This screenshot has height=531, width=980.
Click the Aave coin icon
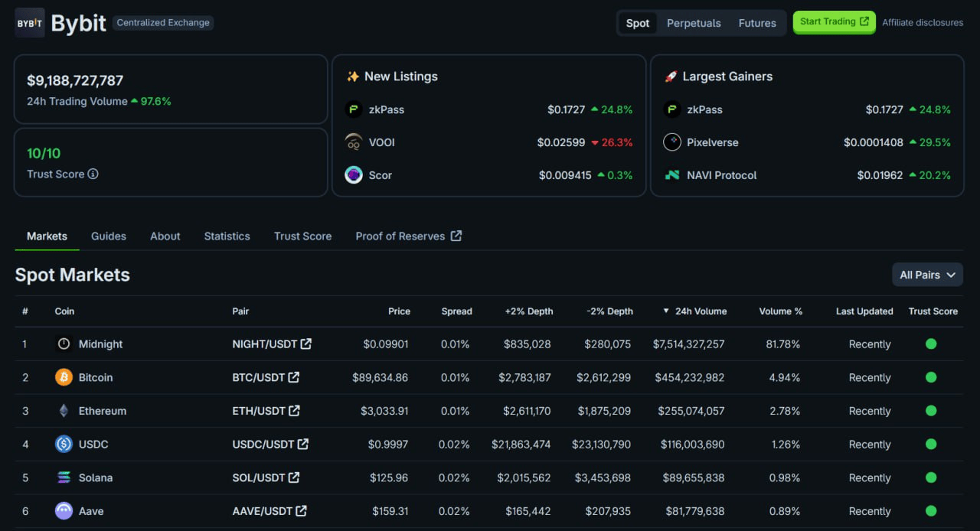point(64,511)
